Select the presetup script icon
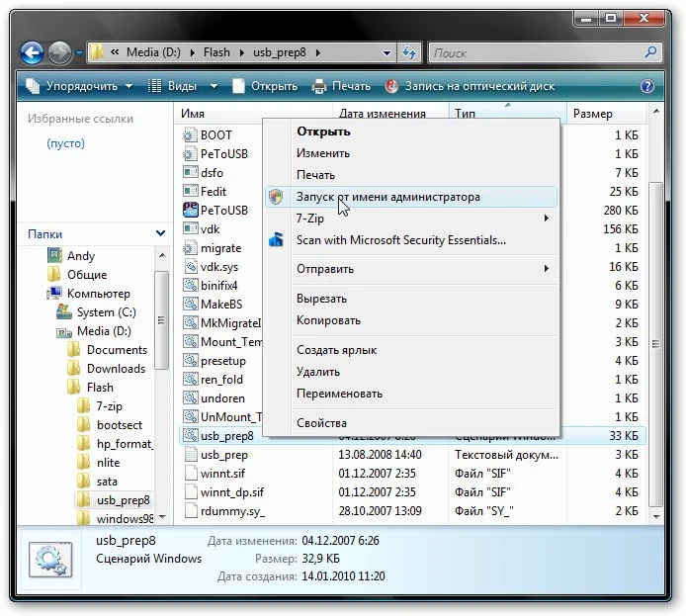The width and height of the screenshot is (686, 616). tap(191, 361)
